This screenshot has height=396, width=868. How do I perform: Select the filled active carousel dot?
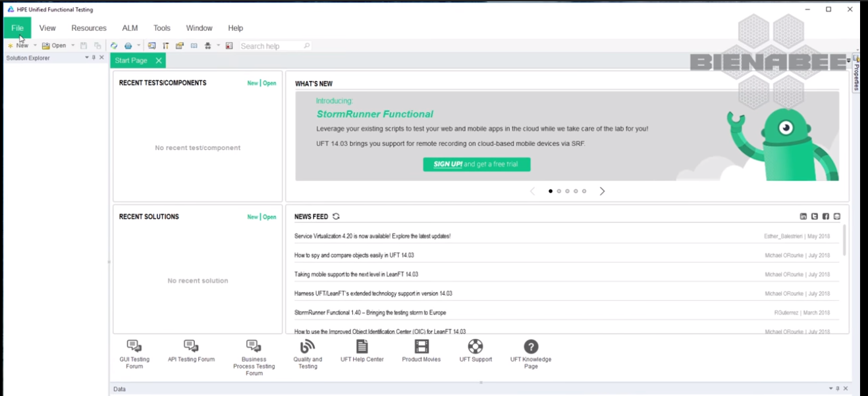(551, 191)
